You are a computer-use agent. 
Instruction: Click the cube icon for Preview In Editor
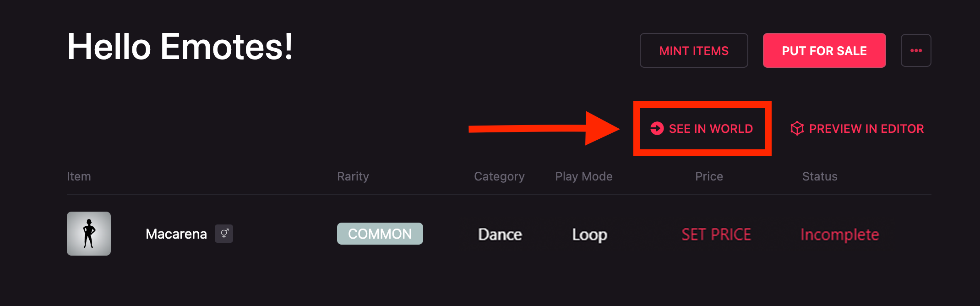797,128
